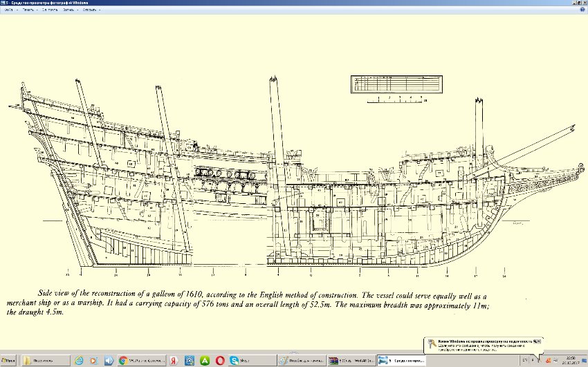588x367 pixels.
Task: Click the blue gear app taskbar icon
Action: pyautogui.click(x=190, y=361)
